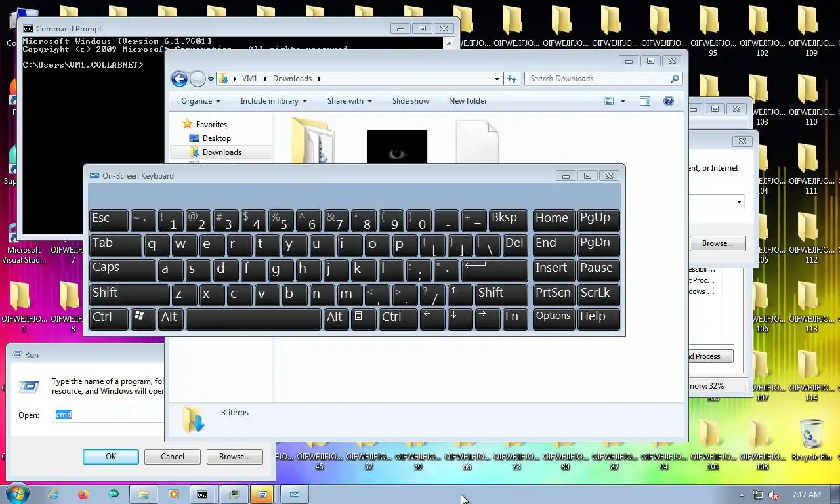Toggle the preview pane icon in Explorer toolbar

[645, 101]
